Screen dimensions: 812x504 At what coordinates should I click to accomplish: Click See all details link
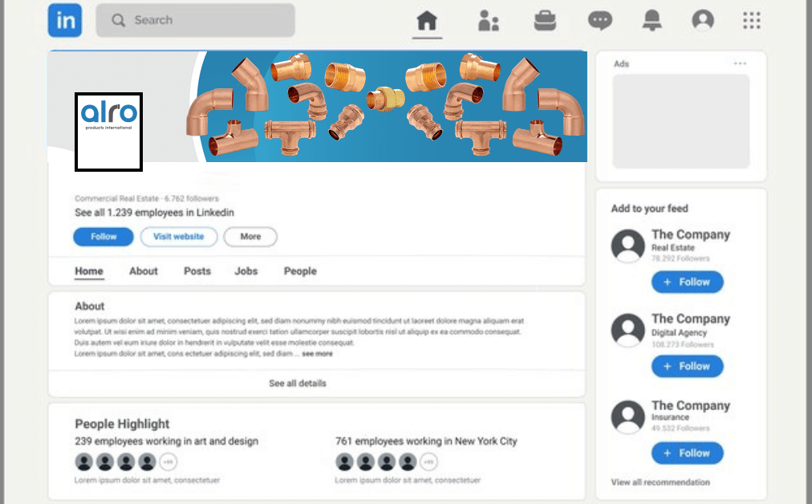297,384
